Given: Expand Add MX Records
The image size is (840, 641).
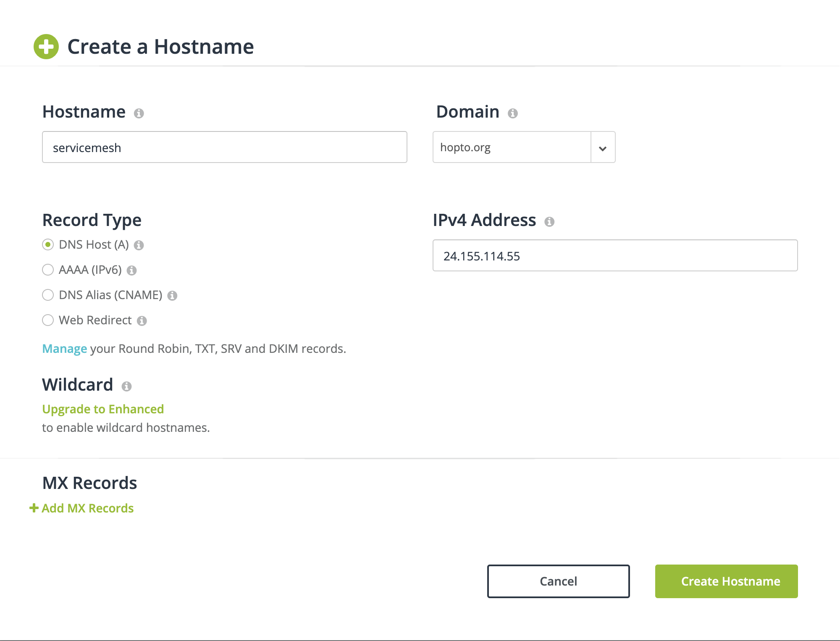Looking at the screenshot, I should [82, 508].
